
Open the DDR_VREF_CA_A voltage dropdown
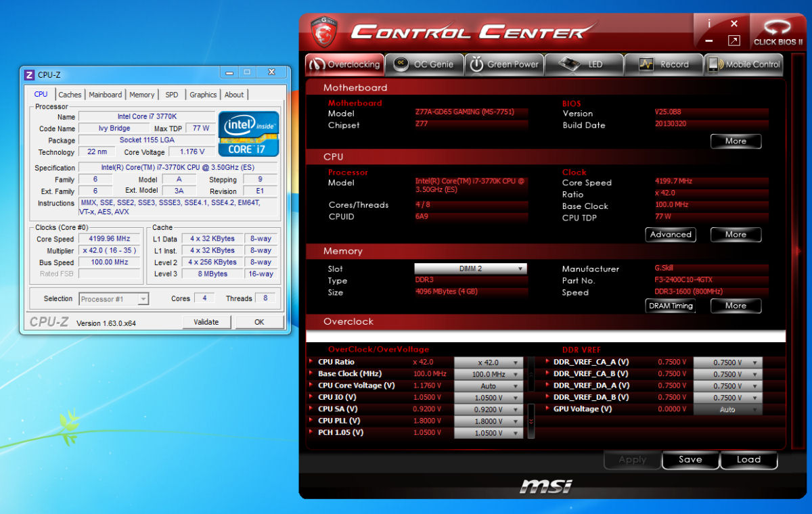pyautogui.click(x=728, y=363)
